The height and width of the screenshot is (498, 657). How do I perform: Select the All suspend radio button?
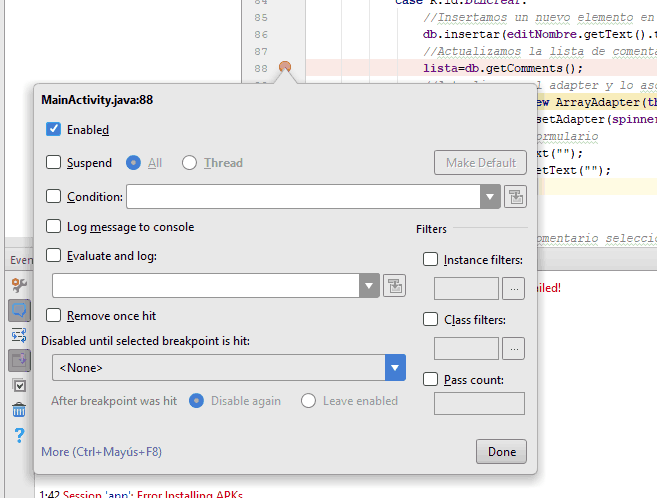coord(133,163)
